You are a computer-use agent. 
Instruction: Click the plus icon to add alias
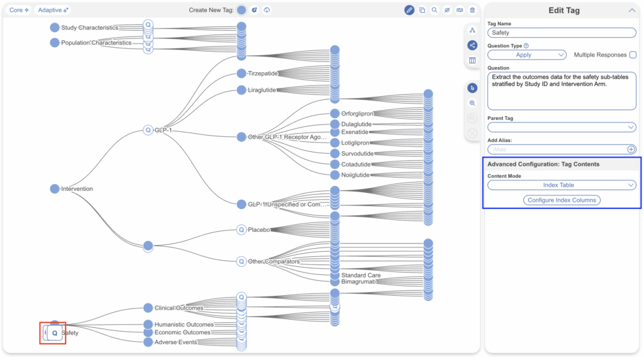[x=631, y=149]
